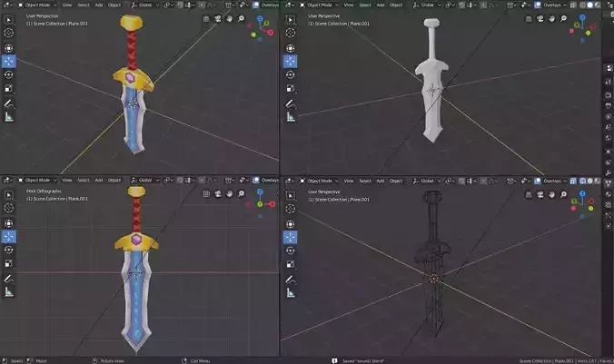Toggle overlays button in top-left viewport header

256,5
